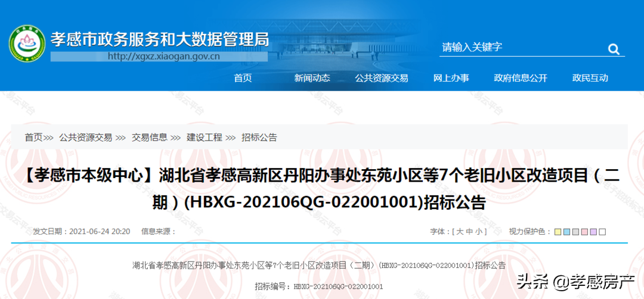Click the 视力保护色 label
This screenshot has width=644, height=299.
point(530,232)
